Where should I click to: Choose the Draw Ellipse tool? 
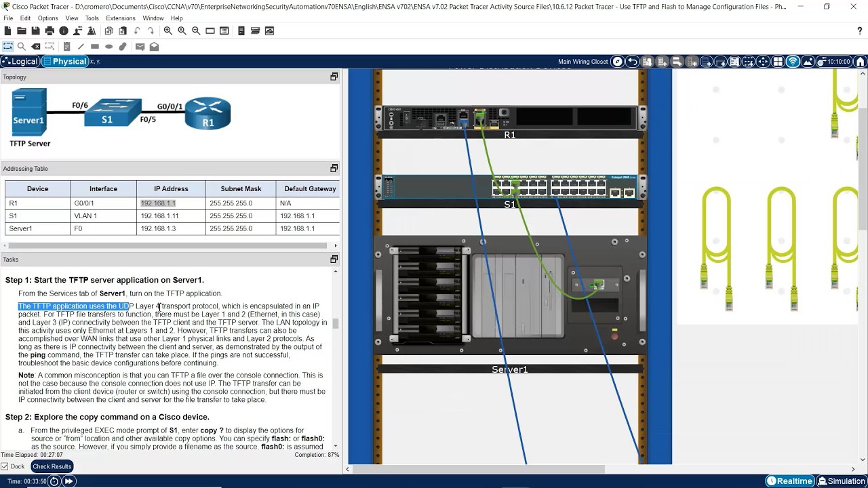pos(108,47)
